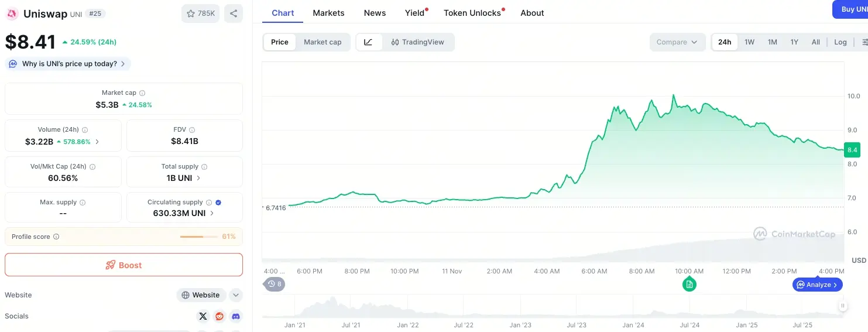Click the chart settings sliders icon
The width and height of the screenshot is (868, 332).
(x=864, y=42)
